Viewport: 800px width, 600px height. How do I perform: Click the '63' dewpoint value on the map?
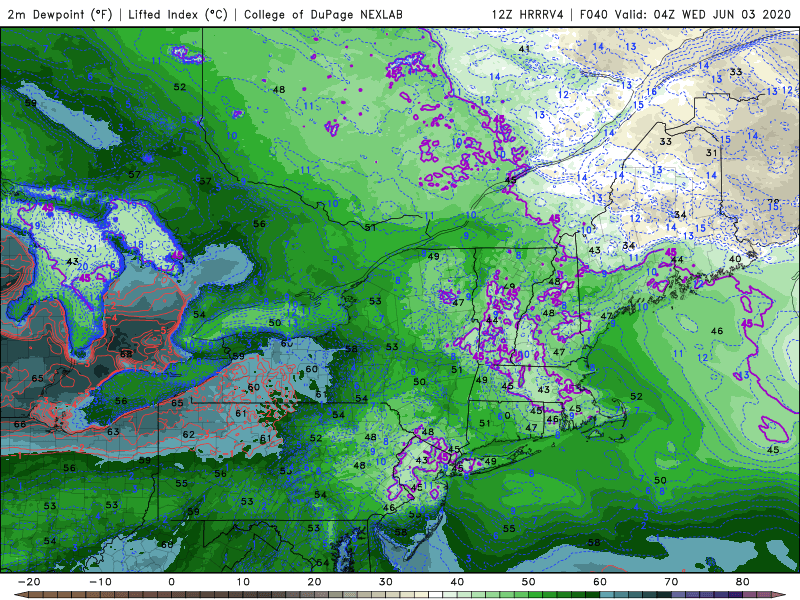click(113, 432)
